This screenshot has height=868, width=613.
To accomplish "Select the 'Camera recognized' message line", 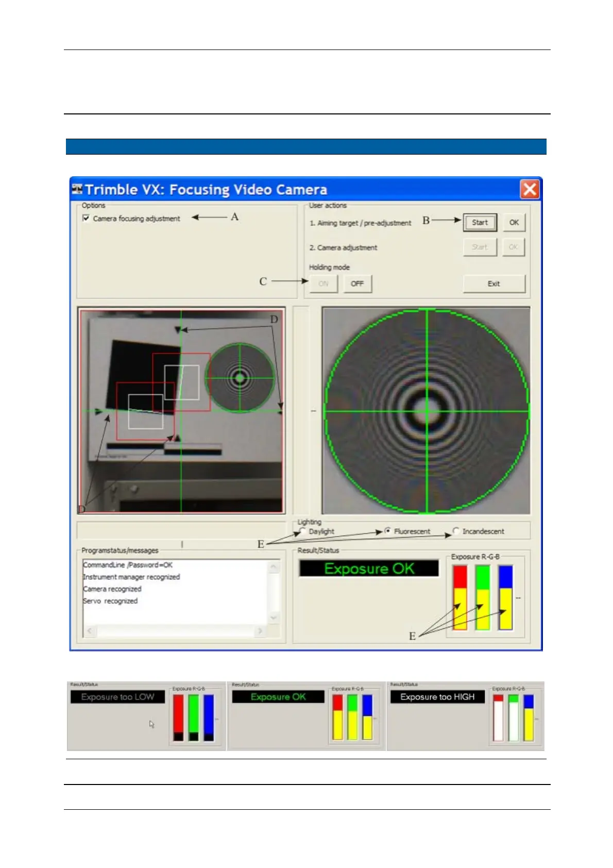I will tap(112, 589).
